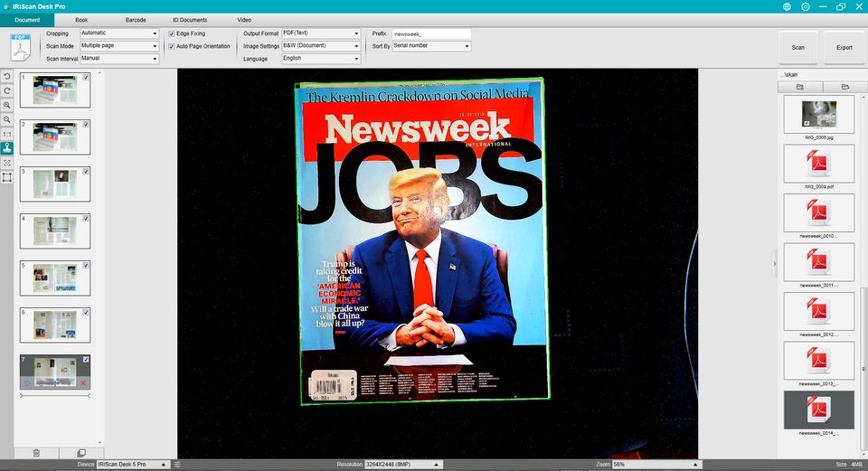Toggle the highlighted stamp tool
Image resolution: width=868 pixels, height=471 pixels.
pos(6,148)
